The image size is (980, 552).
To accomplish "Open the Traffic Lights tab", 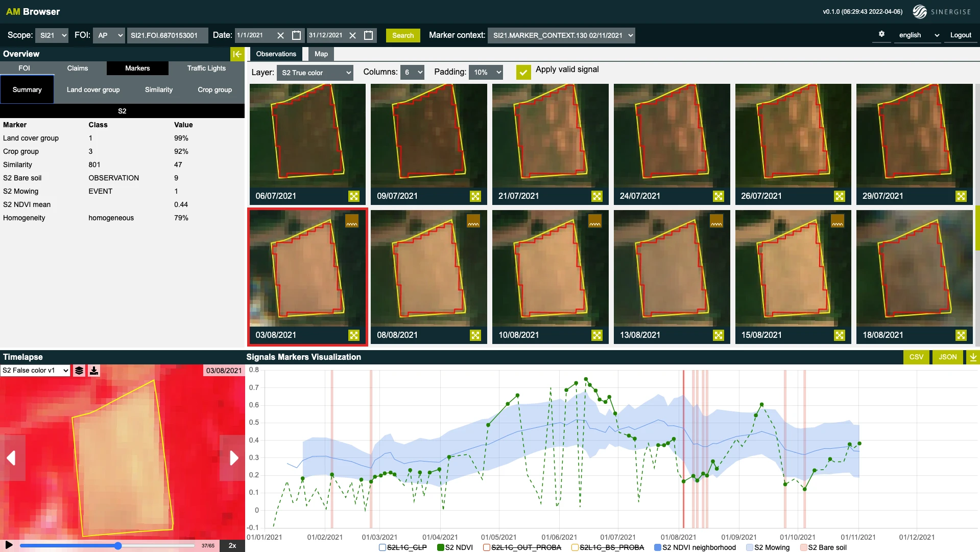I will click(x=206, y=68).
